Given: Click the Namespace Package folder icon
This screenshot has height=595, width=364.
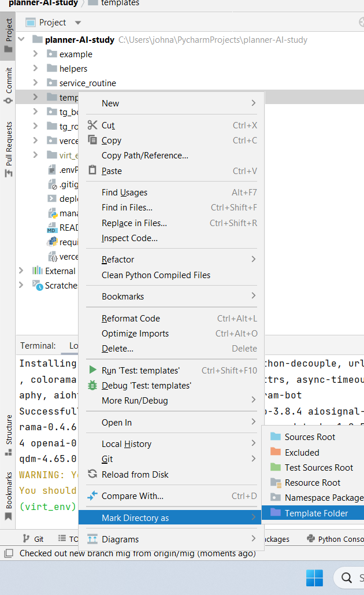Looking at the screenshot, I should 275,497.
